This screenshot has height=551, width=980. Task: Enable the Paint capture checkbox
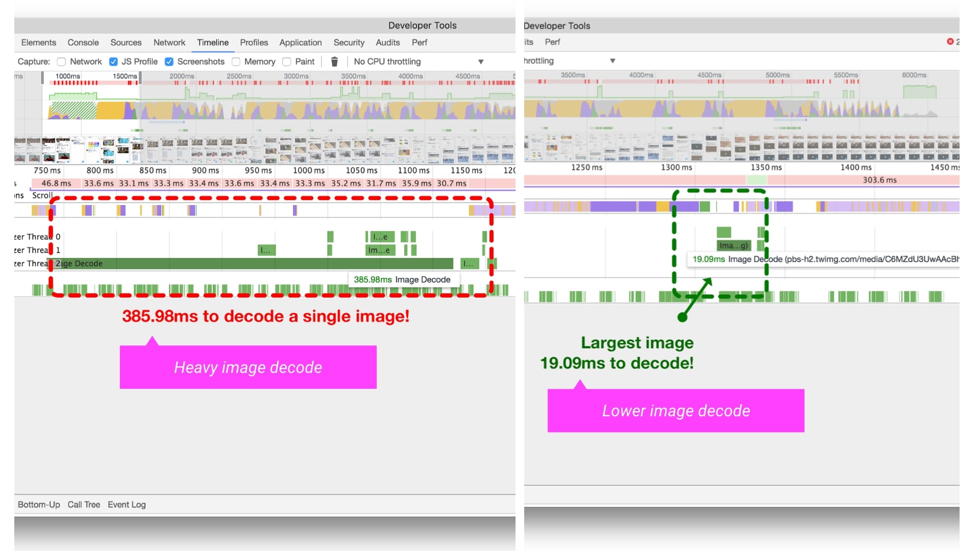coord(287,62)
